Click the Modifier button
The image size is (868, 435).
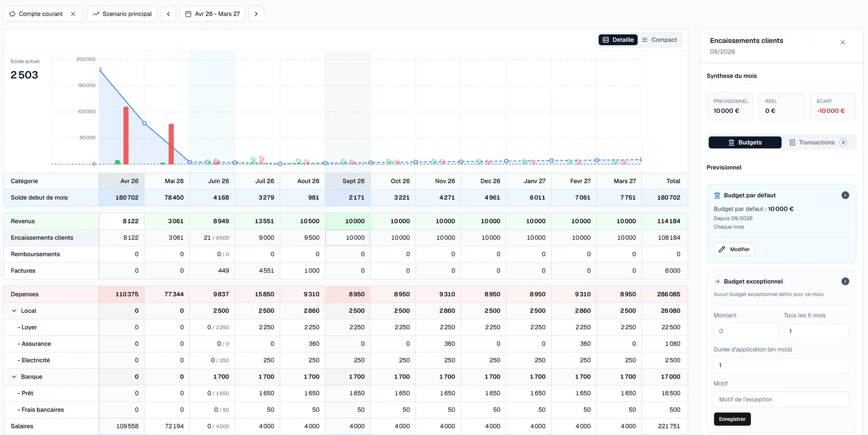coord(734,250)
